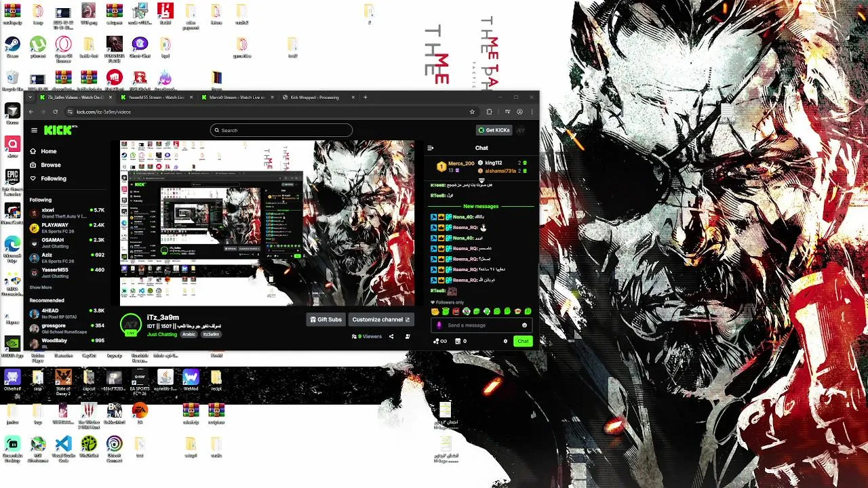Click the stream video player

[267, 223]
